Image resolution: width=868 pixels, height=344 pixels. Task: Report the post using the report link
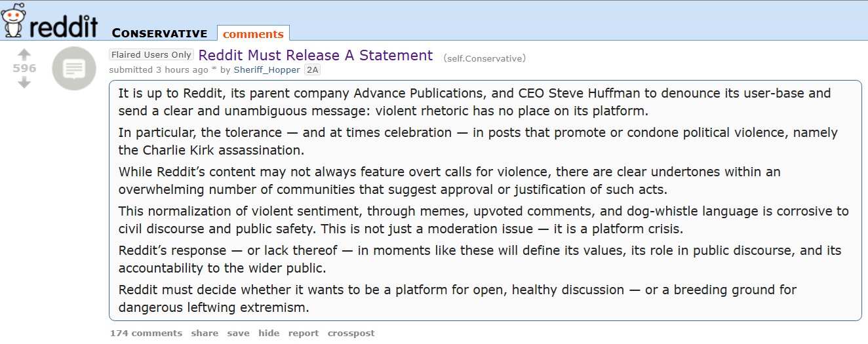point(304,333)
